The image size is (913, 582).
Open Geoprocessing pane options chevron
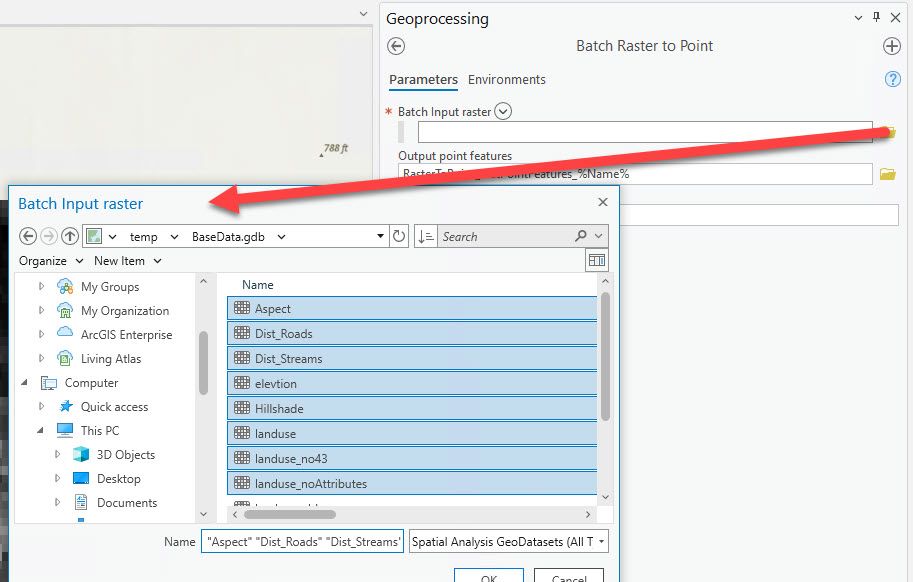(x=858, y=18)
